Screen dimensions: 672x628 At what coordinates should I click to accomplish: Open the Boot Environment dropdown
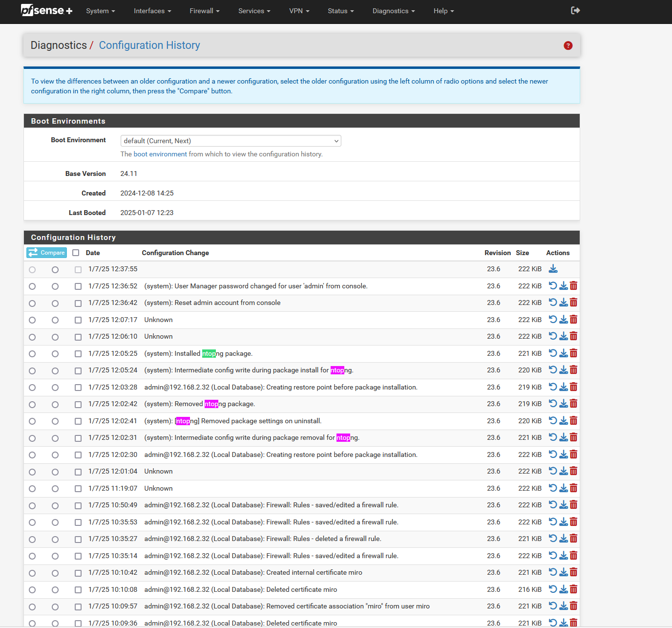[x=231, y=141]
